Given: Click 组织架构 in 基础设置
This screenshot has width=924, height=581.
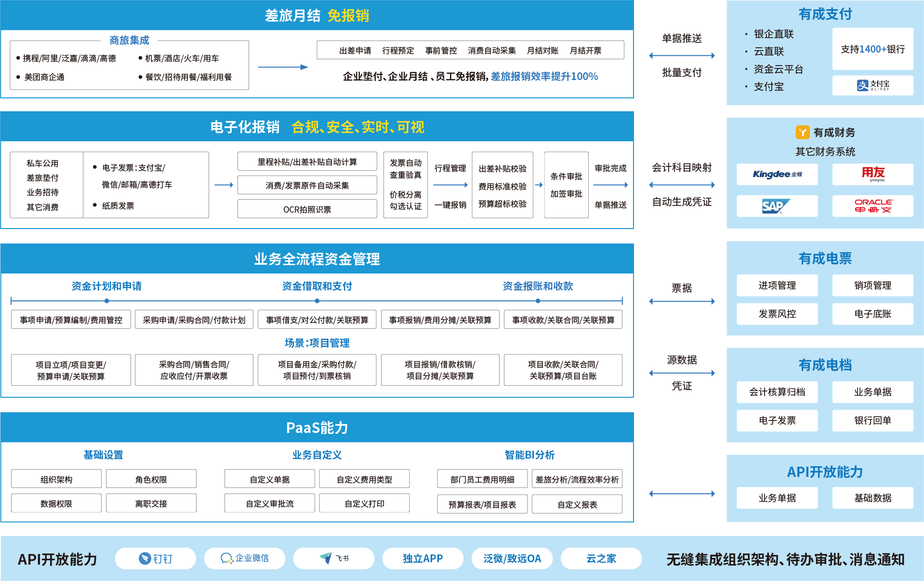Looking at the screenshot, I should (56, 478).
